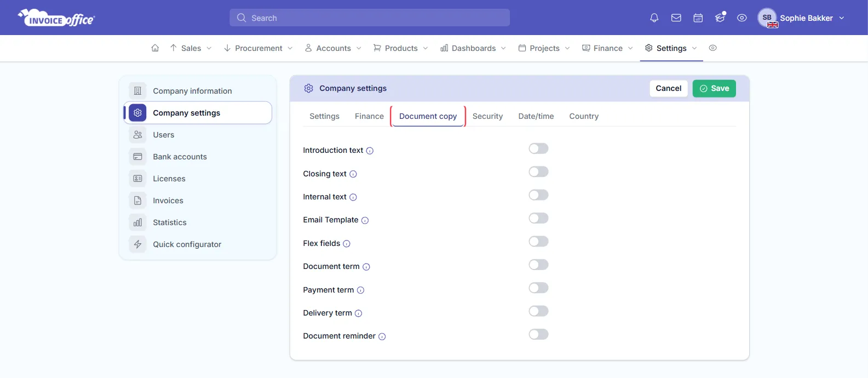Screen dimensions: 868x378
Task: Open Users in sidebar
Action: coord(198,135)
